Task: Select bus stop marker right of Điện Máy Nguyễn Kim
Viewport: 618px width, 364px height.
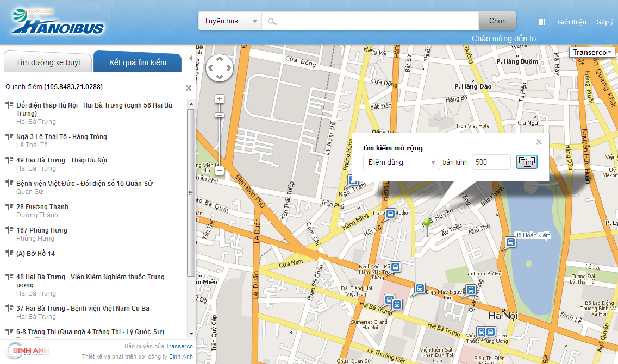Action: tap(471, 290)
